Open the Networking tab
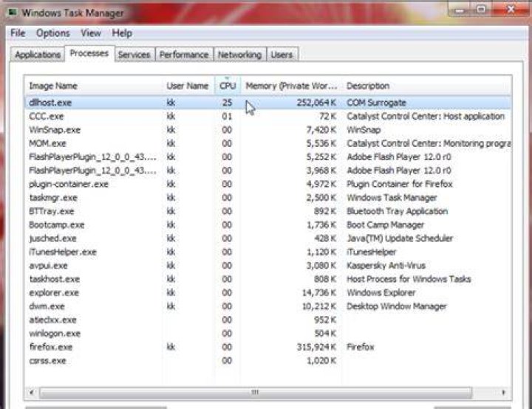 239,55
